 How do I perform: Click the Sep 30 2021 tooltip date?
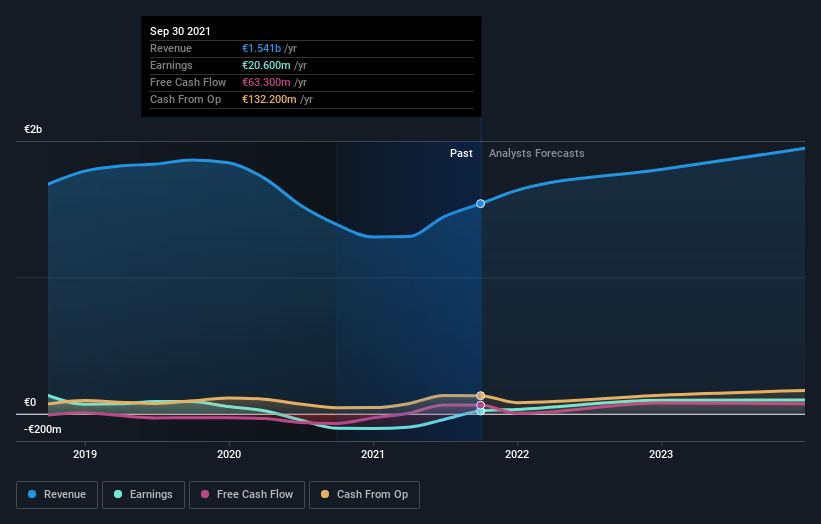[180, 31]
